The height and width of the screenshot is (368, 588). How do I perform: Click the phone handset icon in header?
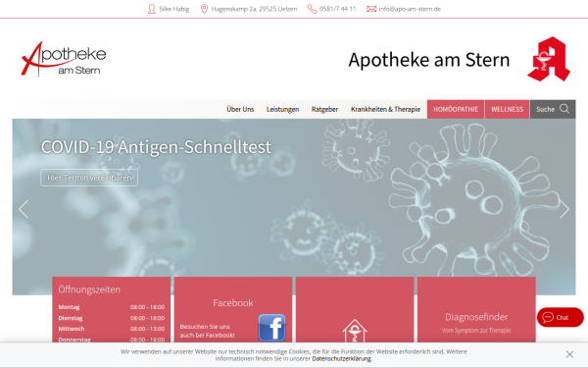(312, 9)
